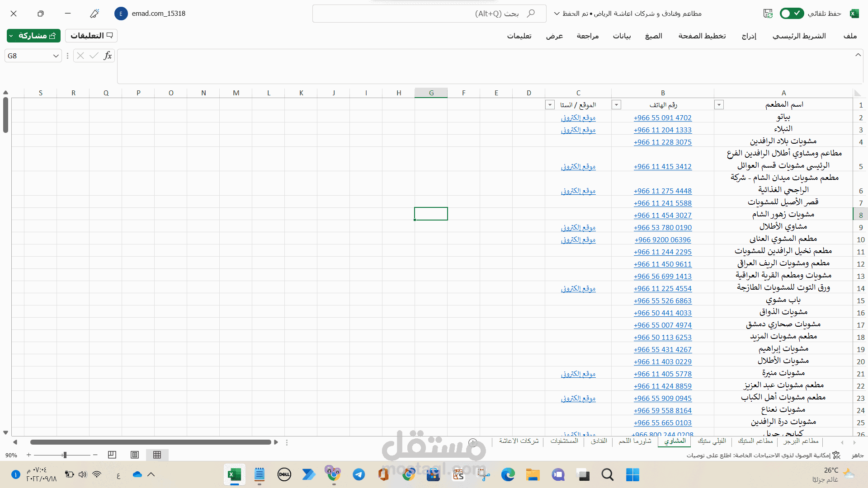
Task: Click the save workbook icon
Action: point(768,14)
